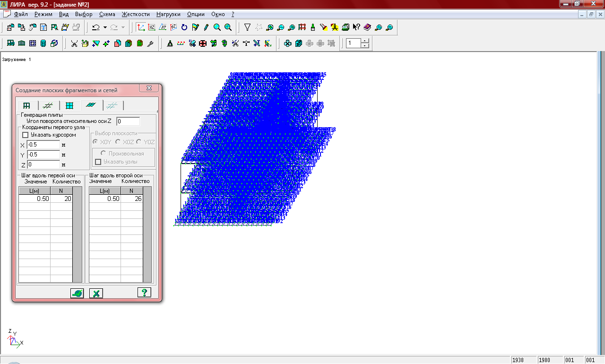Image resolution: width=605 pixels, height=364 pixels.
Task: Click the first axis step value 0.50 cell
Action: 35,199
